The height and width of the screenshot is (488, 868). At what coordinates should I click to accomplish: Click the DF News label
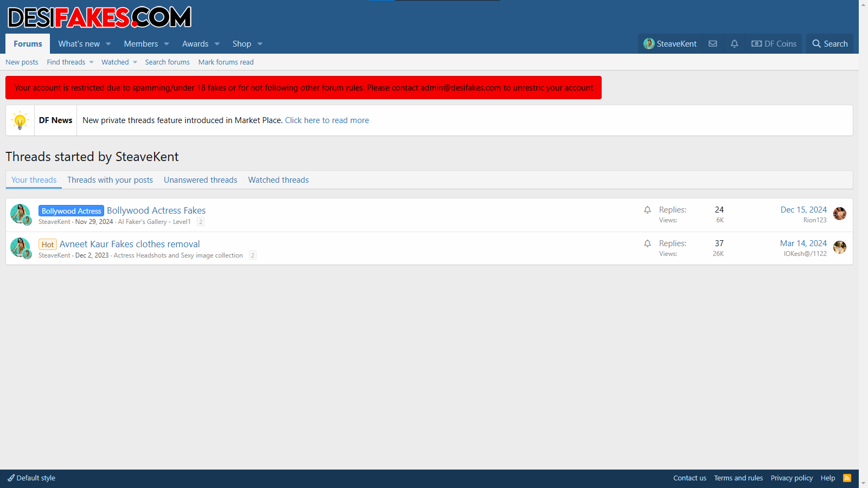55,120
